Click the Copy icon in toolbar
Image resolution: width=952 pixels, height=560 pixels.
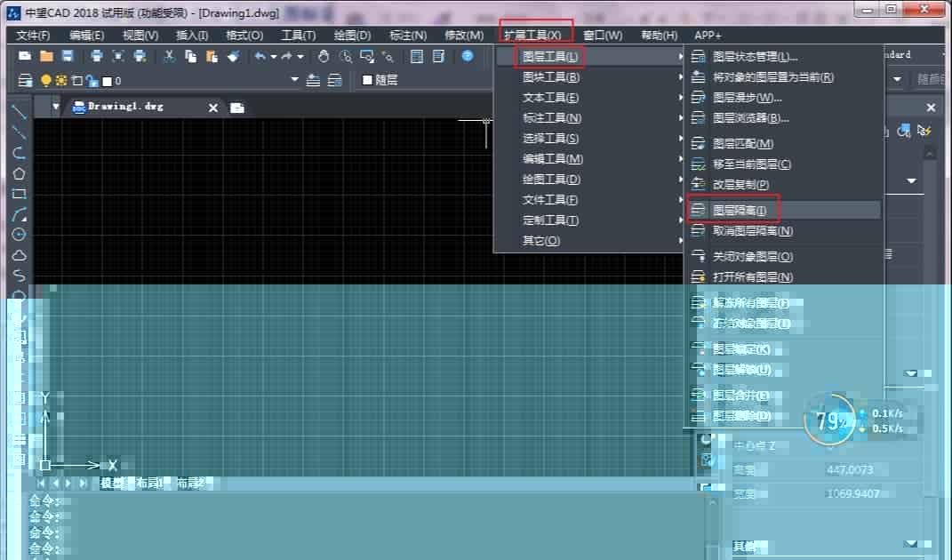click(190, 57)
